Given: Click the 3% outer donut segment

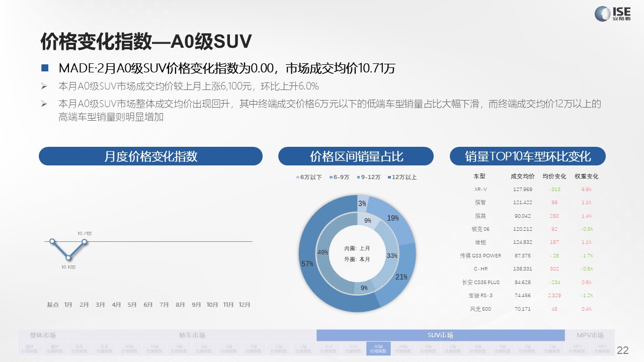Looking at the screenshot, I should point(362,204).
